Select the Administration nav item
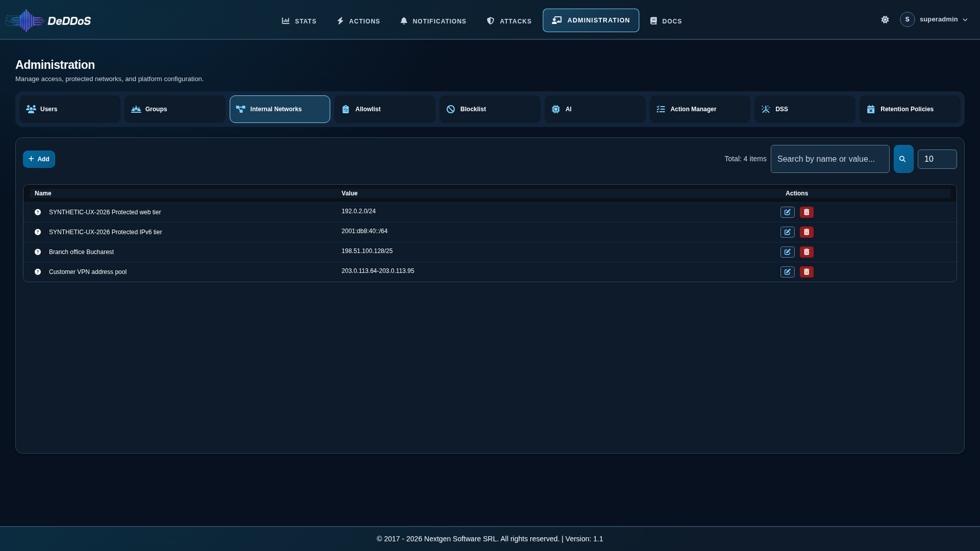The width and height of the screenshot is (980, 551). (x=591, y=20)
